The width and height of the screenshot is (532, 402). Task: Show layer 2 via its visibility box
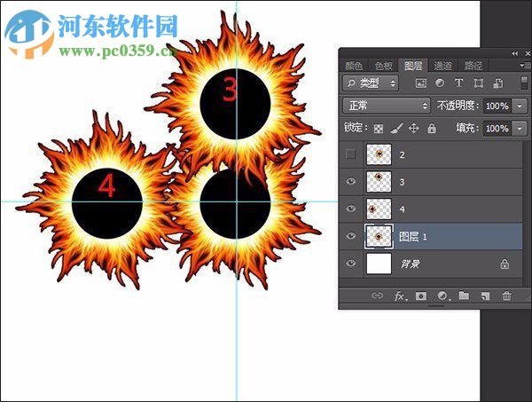[350, 154]
